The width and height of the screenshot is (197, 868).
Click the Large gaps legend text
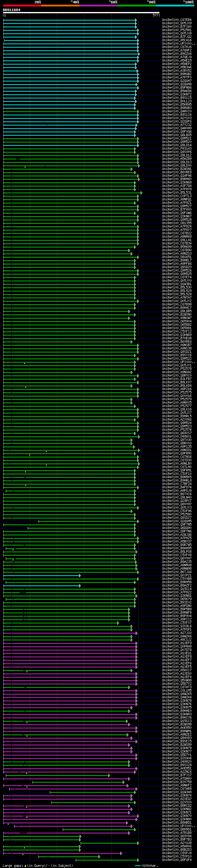coord(37,865)
